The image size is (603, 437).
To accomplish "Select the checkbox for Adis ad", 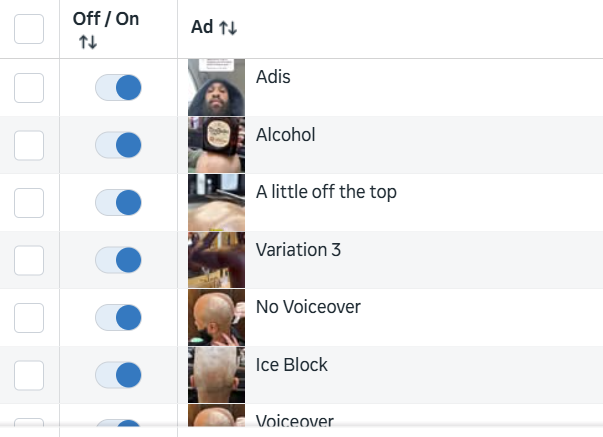I will click(29, 88).
